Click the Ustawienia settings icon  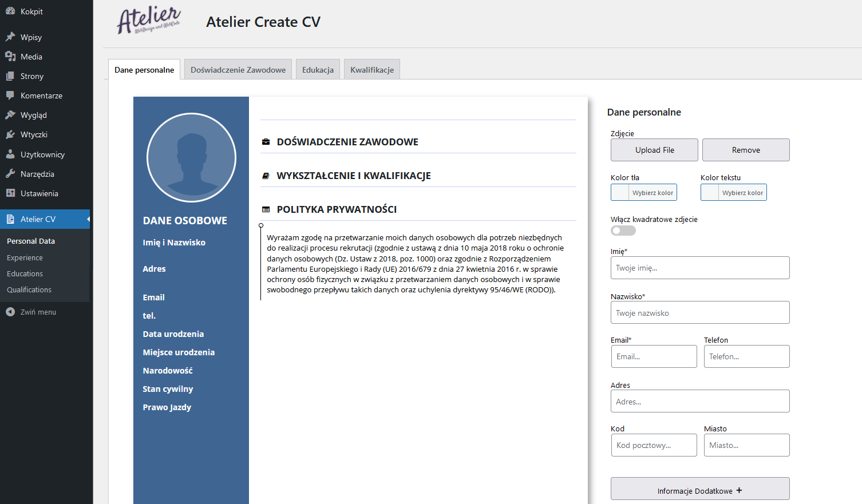click(10, 193)
